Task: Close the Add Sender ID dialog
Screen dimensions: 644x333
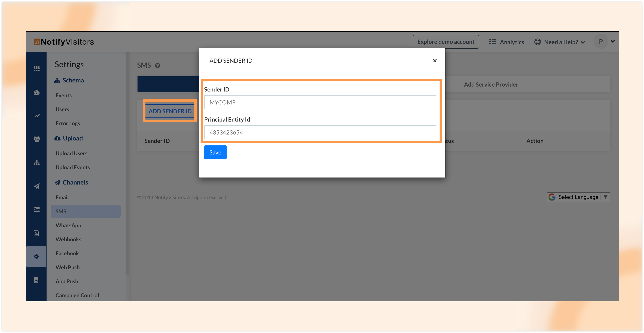Action: pyautogui.click(x=435, y=61)
